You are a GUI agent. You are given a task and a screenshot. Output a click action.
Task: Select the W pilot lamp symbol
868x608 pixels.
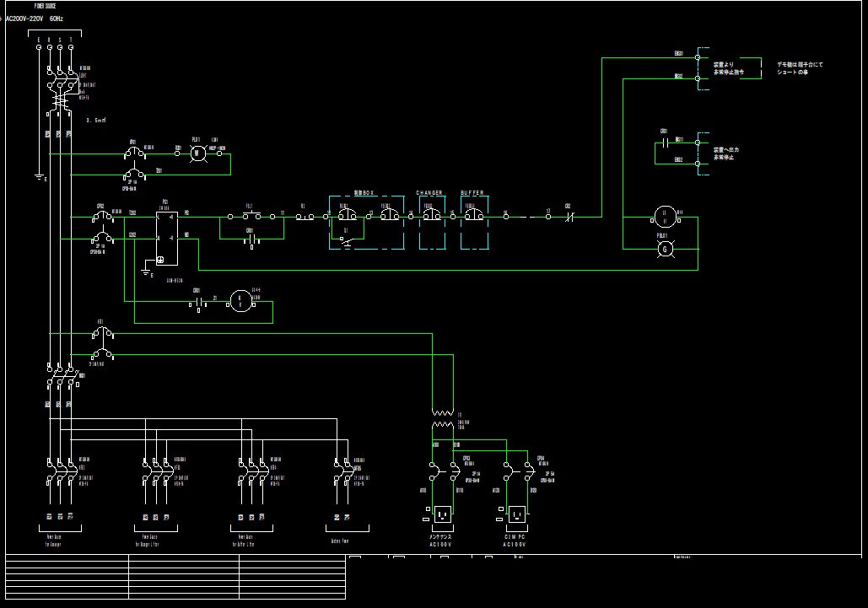pyautogui.click(x=197, y=153)
